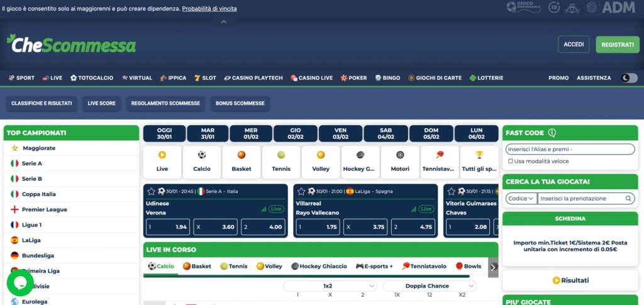Screen dimensions: 644x305
Task: Click the REGISTRATI button
Action: point(618,45)
